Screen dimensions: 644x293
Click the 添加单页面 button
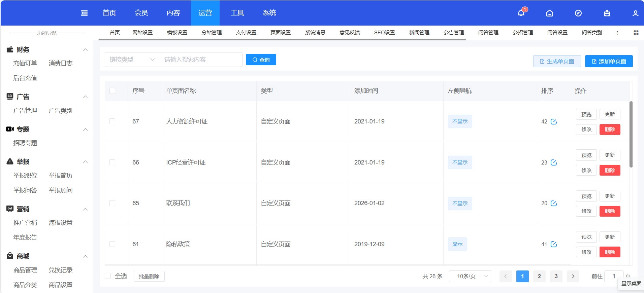click(609, 61)
